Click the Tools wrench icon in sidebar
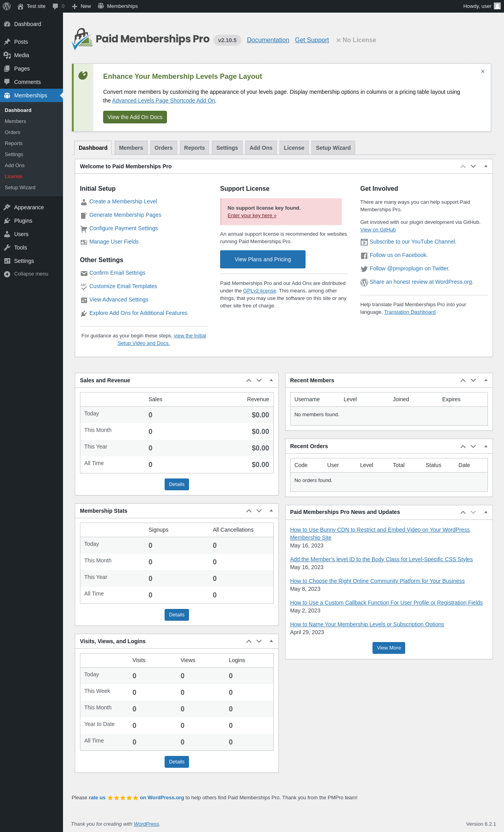 click(x=7, y=248)
